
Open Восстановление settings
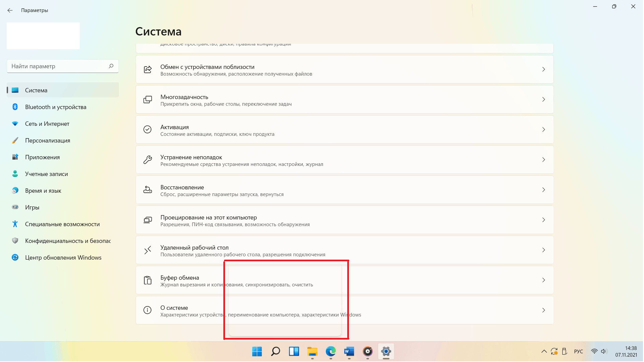345,190
